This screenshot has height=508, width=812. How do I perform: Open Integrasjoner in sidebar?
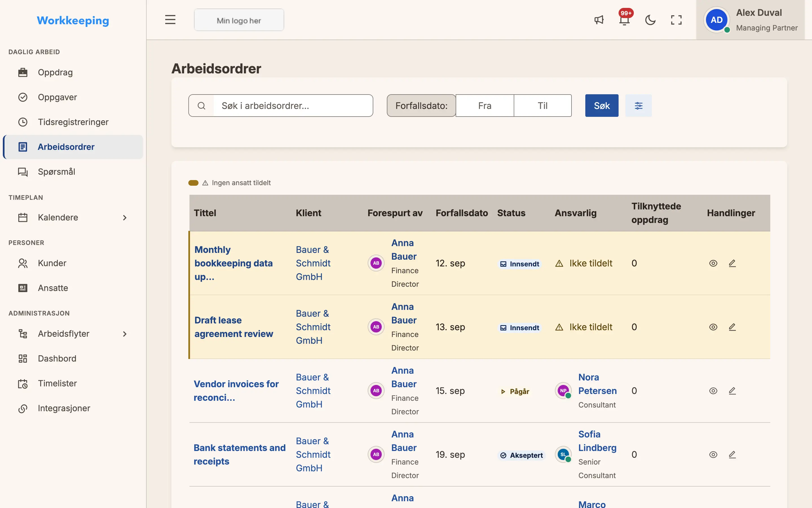[x=73, y=408]
